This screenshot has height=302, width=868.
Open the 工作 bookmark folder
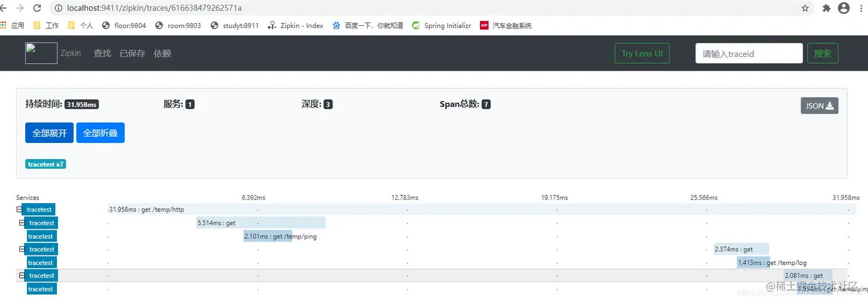46,25
